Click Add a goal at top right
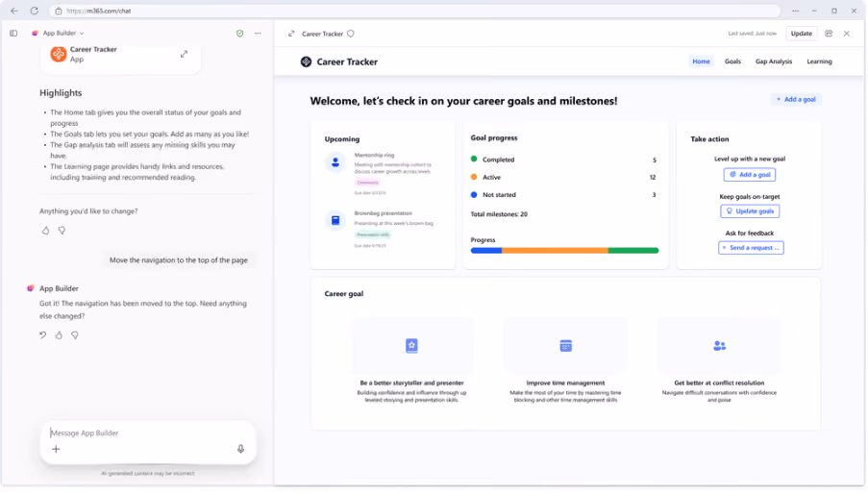Image resolution: width=868 pixels, height=493 pixels. click(796, 99)
